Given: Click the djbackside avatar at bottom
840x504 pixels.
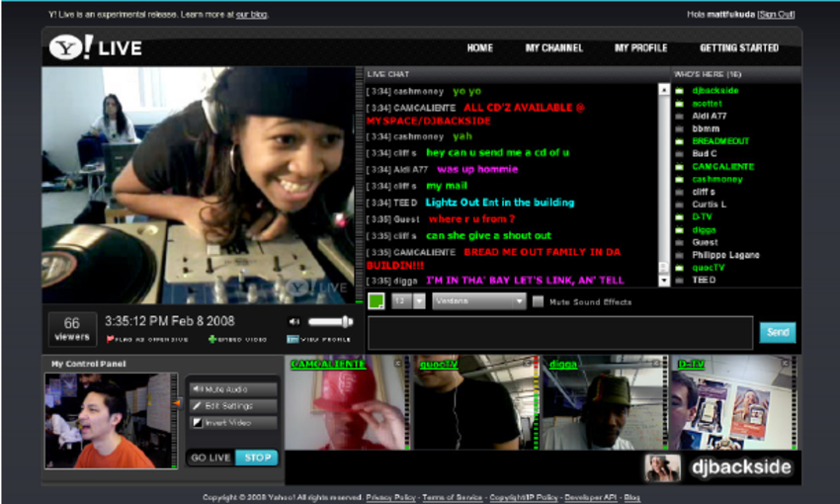Looking at the screenshot, I should pyautogui.click(x=663, y=467).
